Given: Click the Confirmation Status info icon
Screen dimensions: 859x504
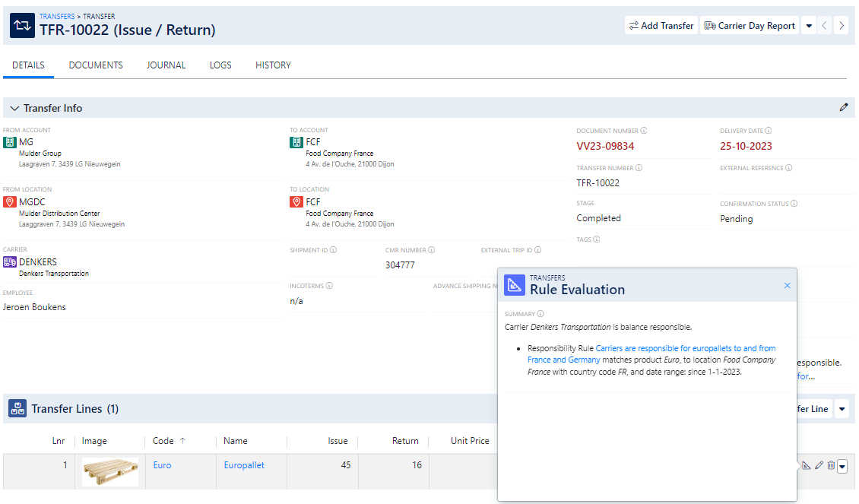Looking at the screenshot, I should coord(794,203).
